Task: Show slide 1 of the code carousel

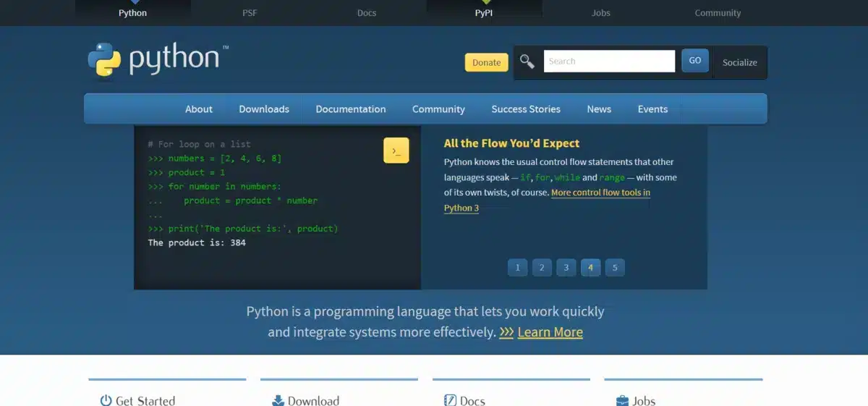Action: click(x=517, y=268)
